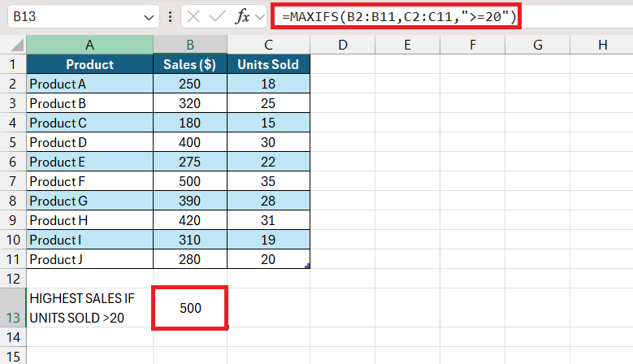Select the Product G cell
The height and width of the screenshot is (364, 633).
coord(89,201)
